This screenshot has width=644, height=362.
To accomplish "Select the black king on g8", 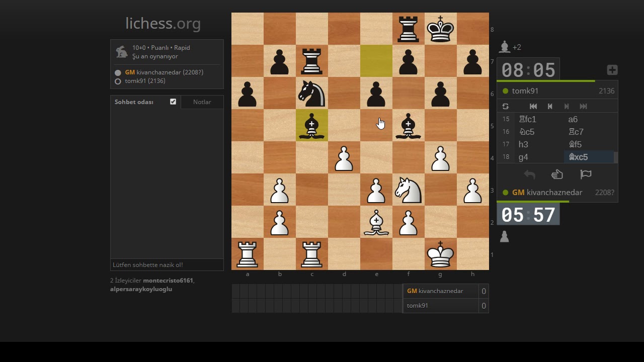I will [441, 29].
